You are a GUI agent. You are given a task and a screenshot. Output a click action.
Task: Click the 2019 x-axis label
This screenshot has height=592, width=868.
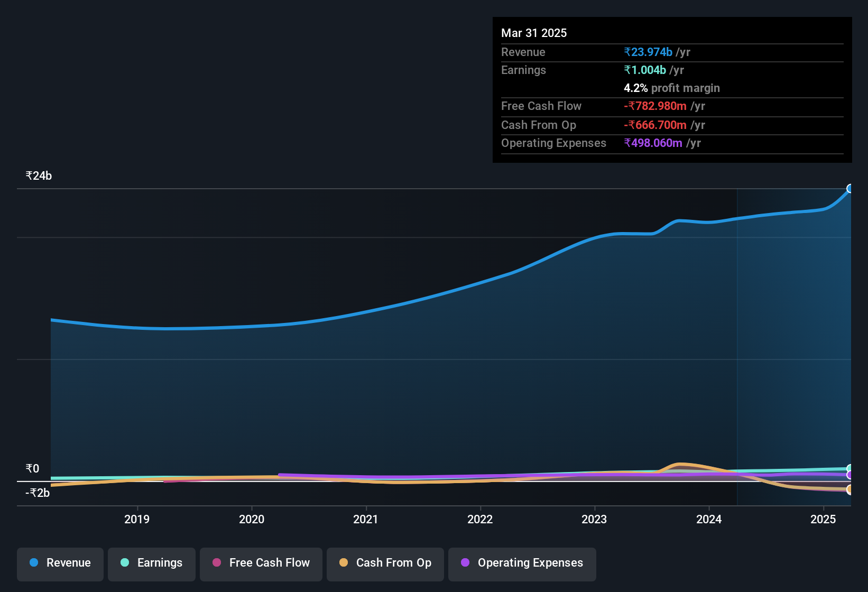(x=137, y=519)
